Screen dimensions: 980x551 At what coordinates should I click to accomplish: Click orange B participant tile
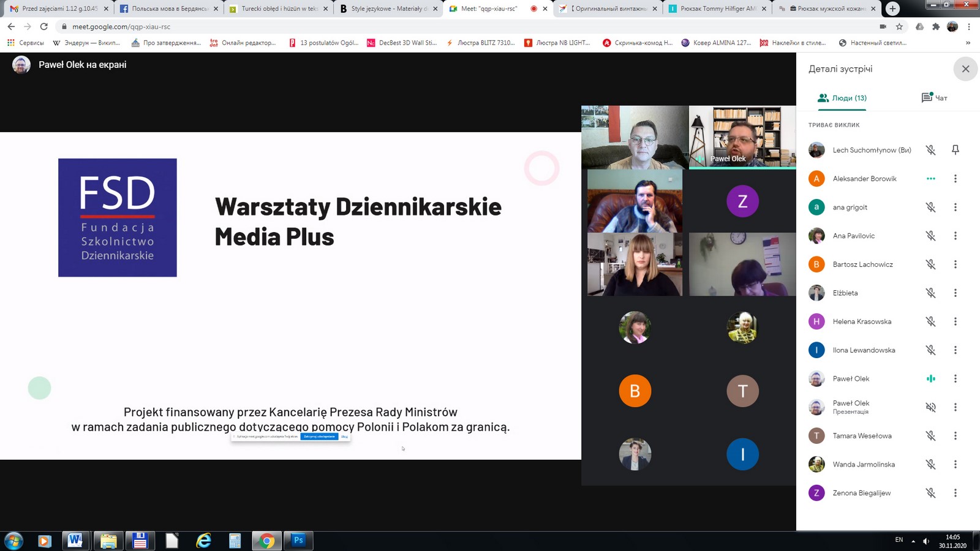(635, 391)
